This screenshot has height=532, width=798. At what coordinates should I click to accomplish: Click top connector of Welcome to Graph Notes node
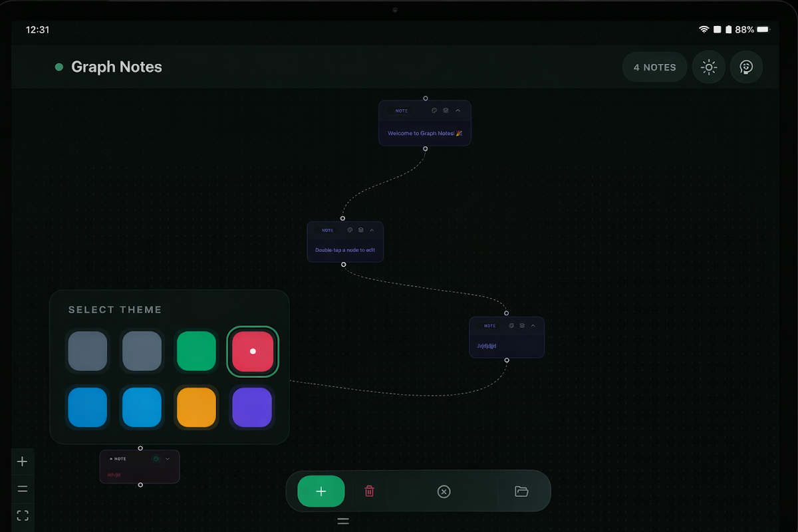click(426, 98)
